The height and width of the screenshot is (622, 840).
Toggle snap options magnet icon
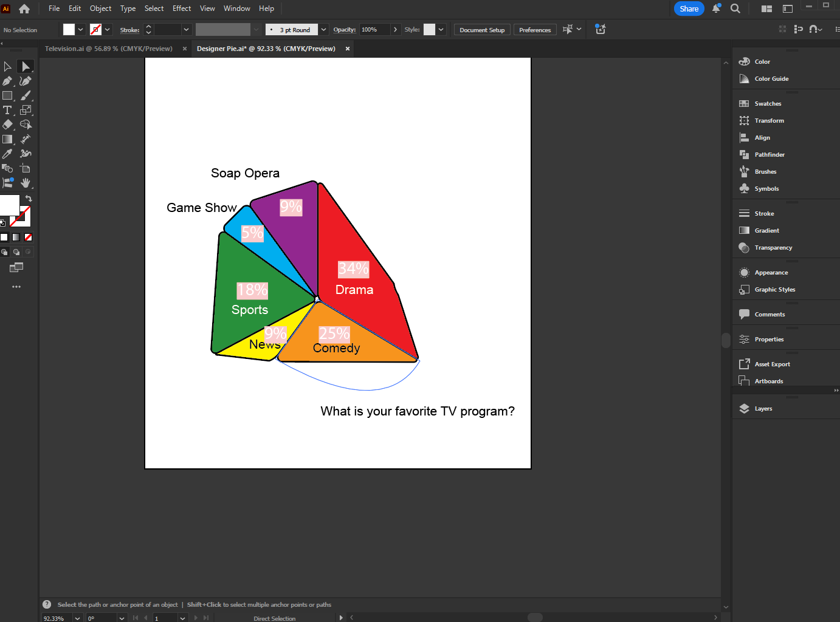tap(816, 29)
